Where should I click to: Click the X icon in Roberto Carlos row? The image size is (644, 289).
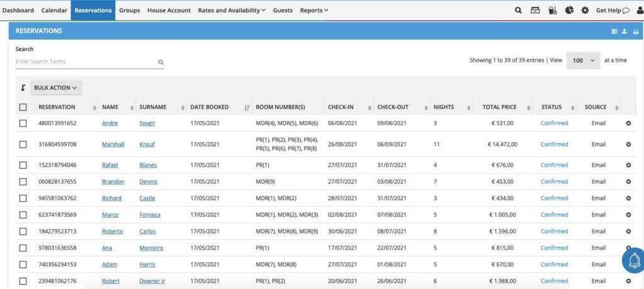(628, 232)
